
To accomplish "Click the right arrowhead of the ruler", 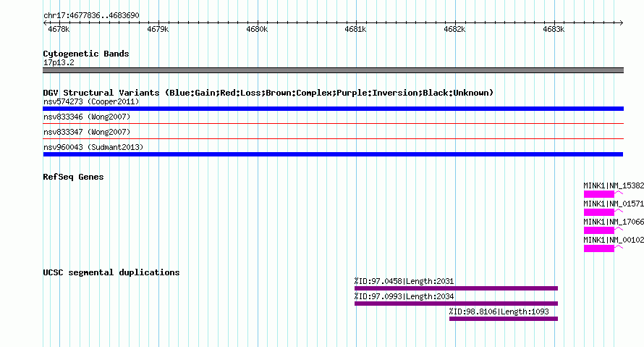I will 622,23.
